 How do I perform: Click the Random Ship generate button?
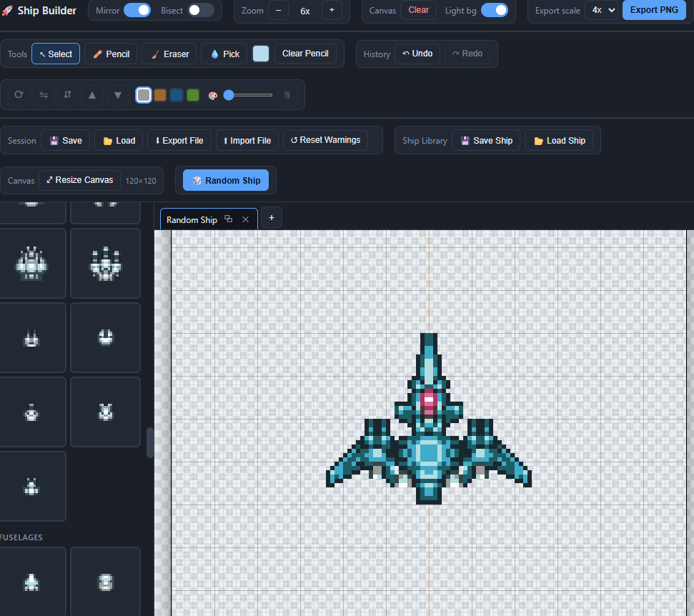click(x=226, y=180)
